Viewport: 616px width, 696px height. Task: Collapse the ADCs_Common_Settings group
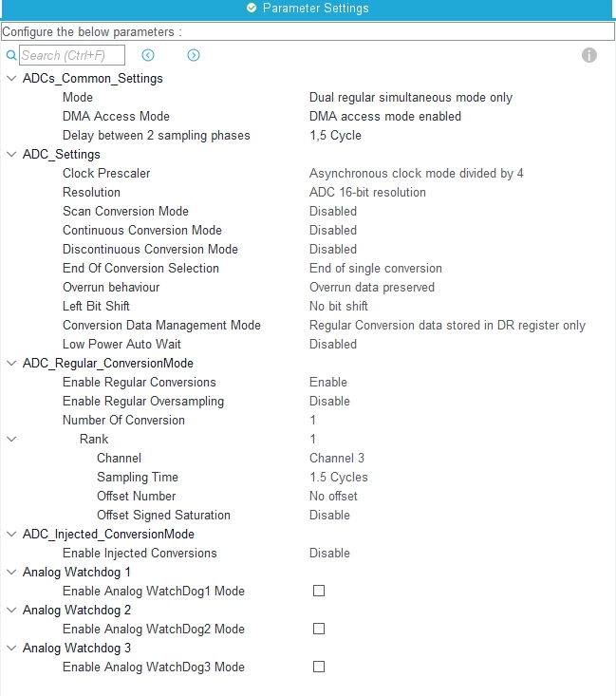tap(11, 79)
